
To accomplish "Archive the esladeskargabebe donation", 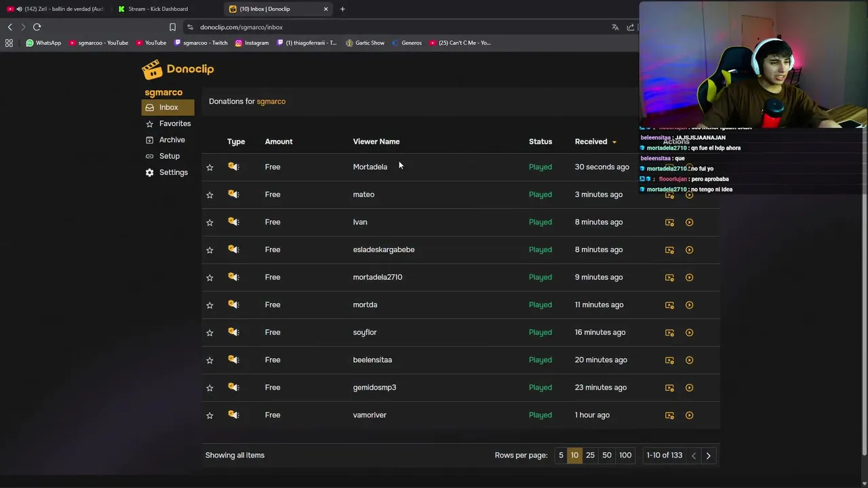I will point(669,249).
